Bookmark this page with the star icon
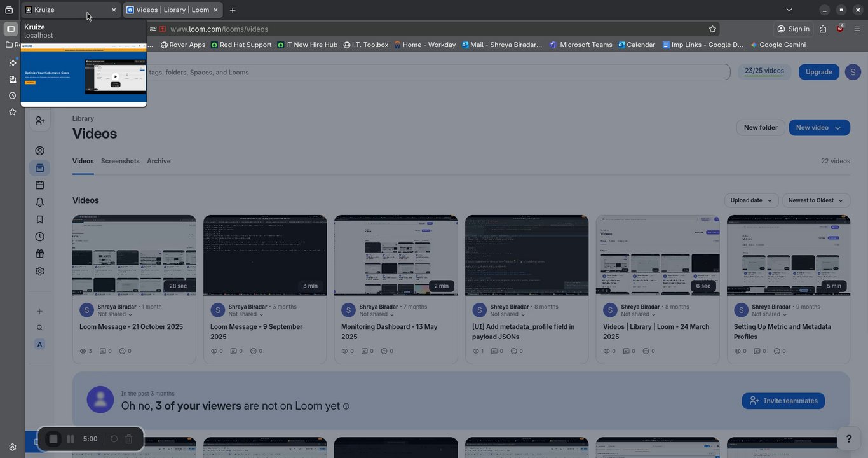The height and width of the screenshot is (458, 868). click(x=712, y=29)
